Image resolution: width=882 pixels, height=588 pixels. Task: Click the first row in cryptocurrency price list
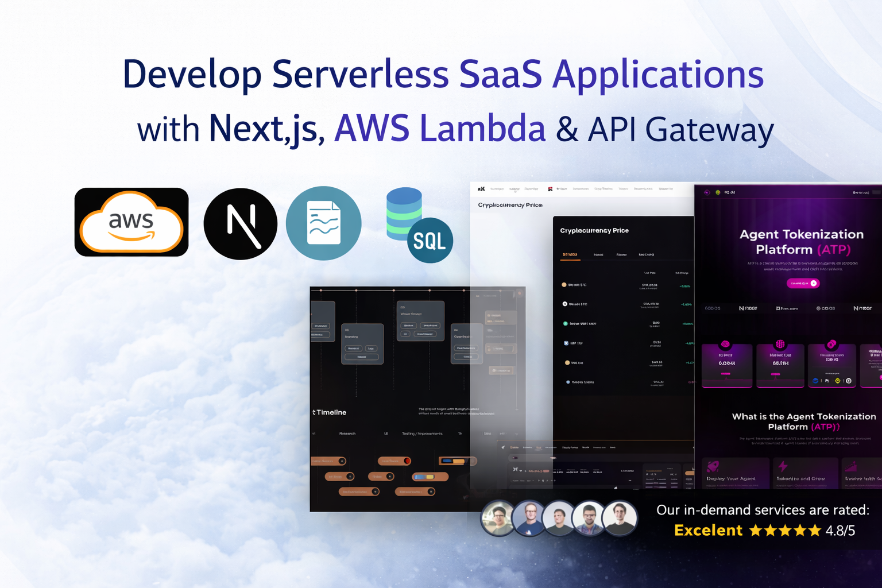click(626, 285)
